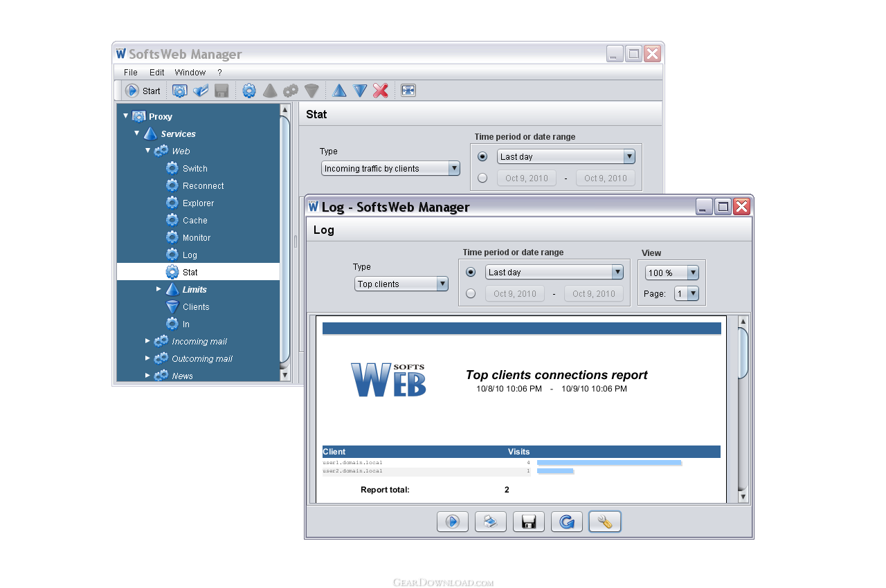Viewport: 886px width, 588px height.
Task: Click the blue gear icon in toolbar
Action: 249,91
